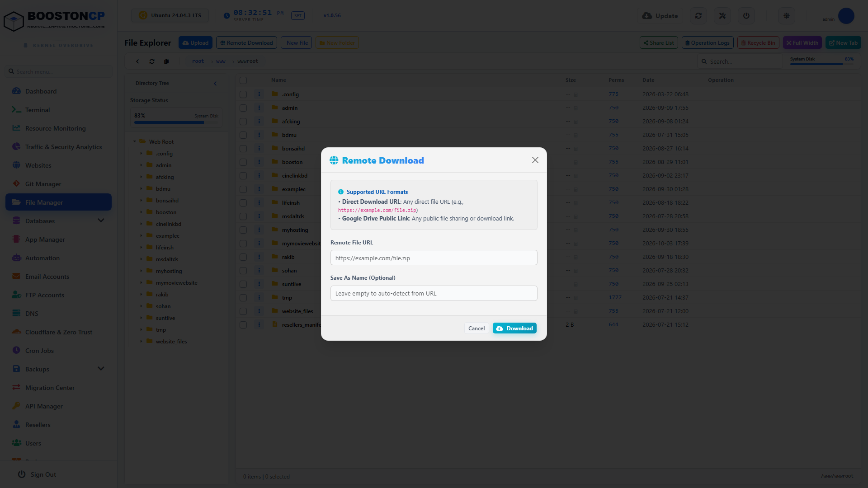Cancel the Remote Download dialog
868x488 pixels.
(476, 328)
